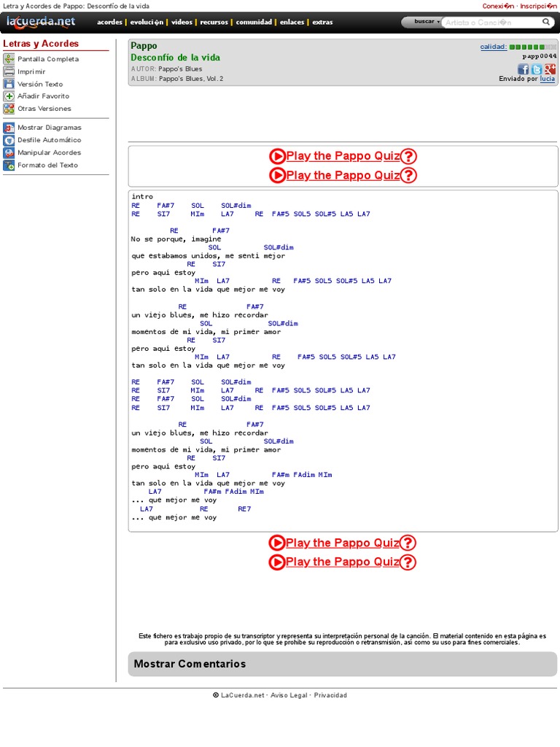This screenshot has height=747, width=560.
Task: Click the papp0044 song code text
Action: point(539,56)
